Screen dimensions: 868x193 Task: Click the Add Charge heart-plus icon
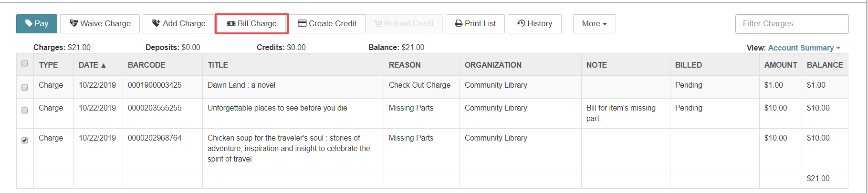[156, 23]
